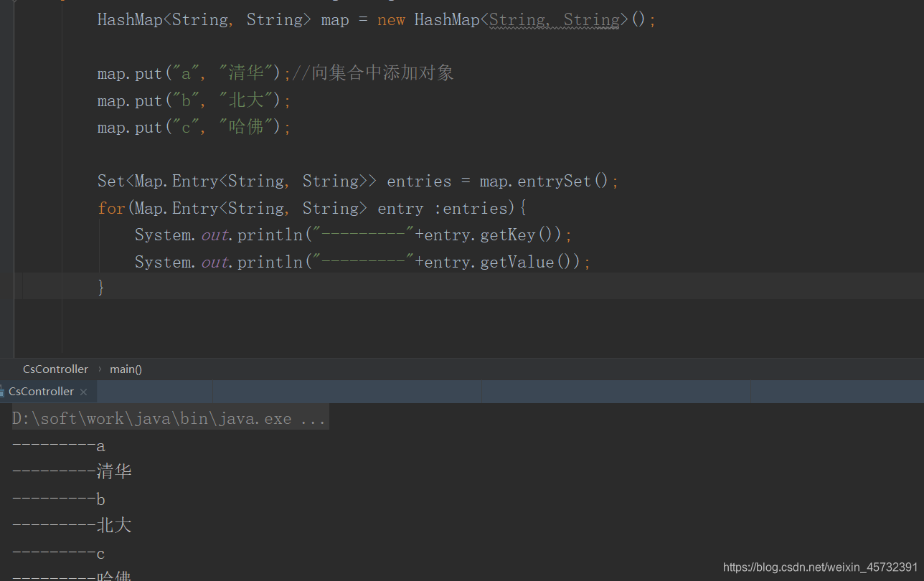924x581 pixels.
Task: Click the comment 向集合中添加对象
Action: [x=373, y=73]
